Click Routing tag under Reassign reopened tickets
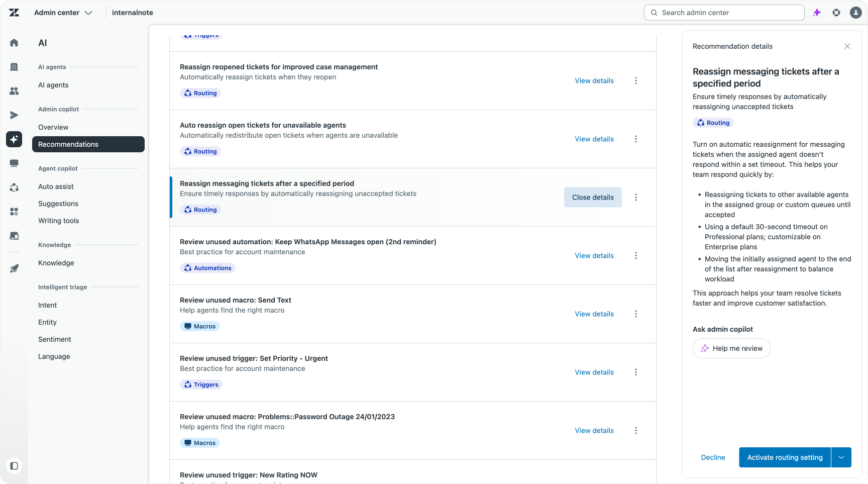 200,93
